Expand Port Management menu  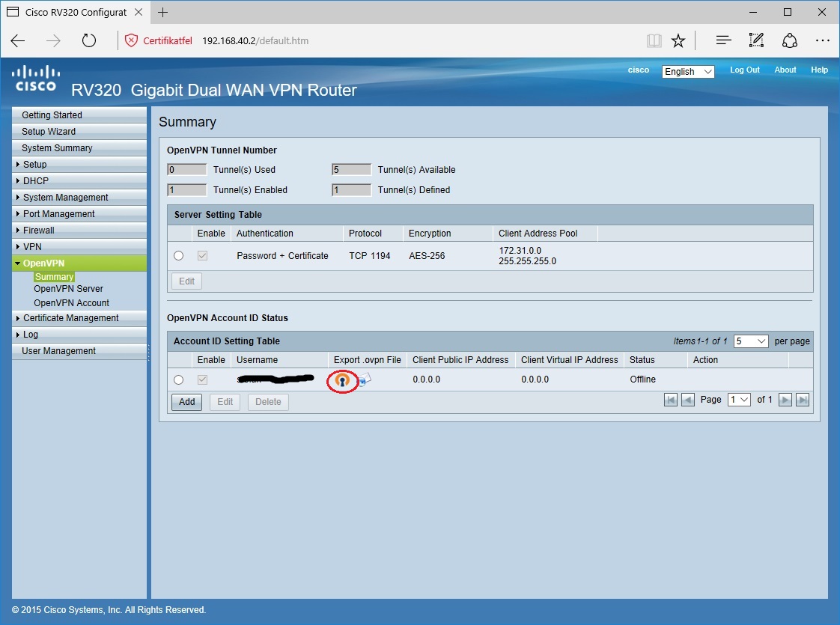[x=79, y=213]
